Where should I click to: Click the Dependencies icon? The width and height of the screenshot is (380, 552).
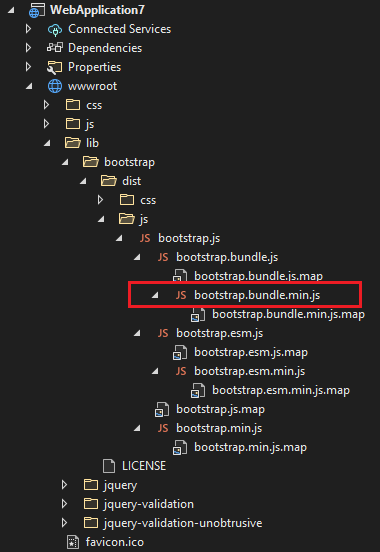click(x=55, y=48)
